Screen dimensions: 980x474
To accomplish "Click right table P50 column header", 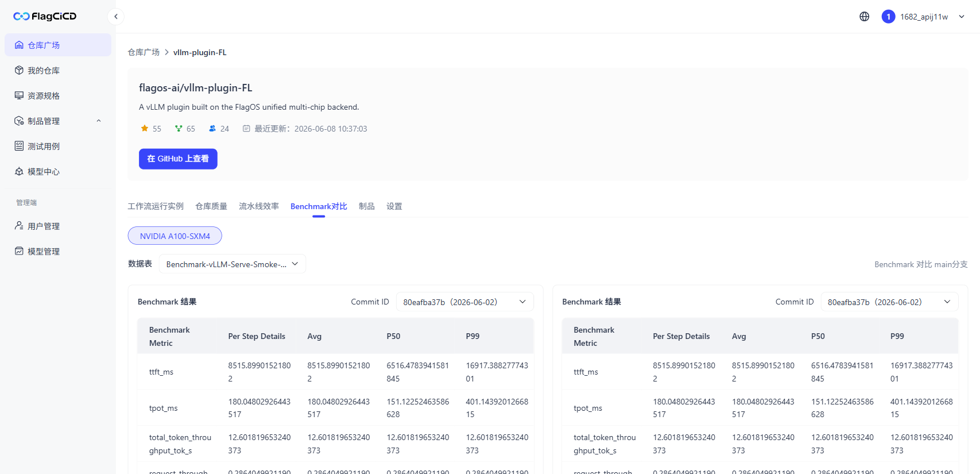I will tap(818, 336).
